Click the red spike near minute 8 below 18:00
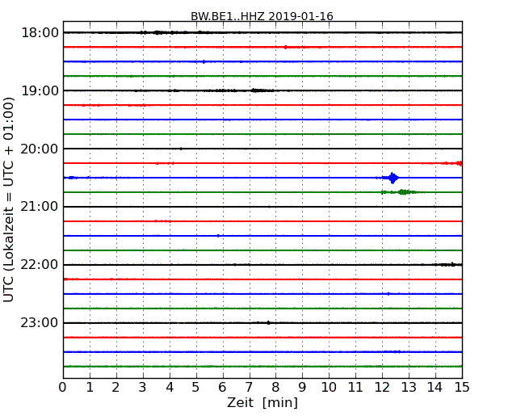Image resolution: width=525 pixels, height=420 pixels. 285,47
